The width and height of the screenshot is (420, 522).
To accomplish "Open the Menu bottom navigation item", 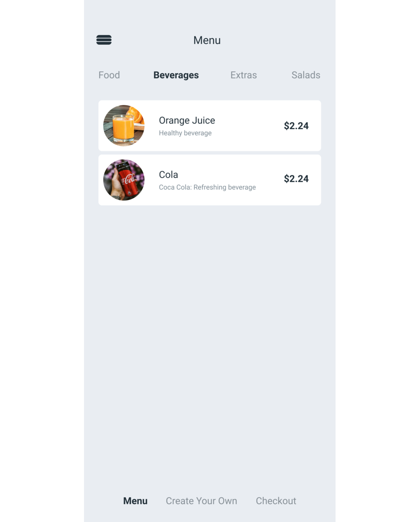I will coord(135,501).
